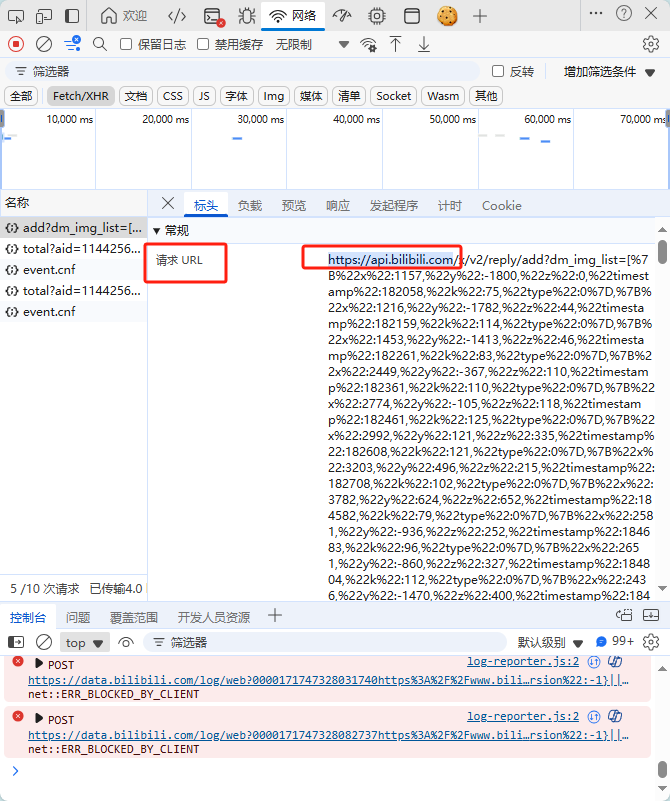Select the Fetch/XHR filter

click(x=81, y=96)
